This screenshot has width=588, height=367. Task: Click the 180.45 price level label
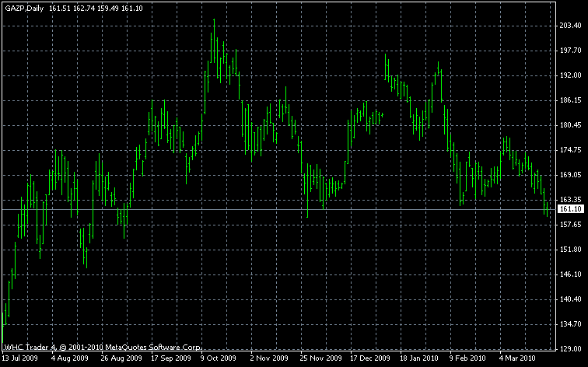pos(571,125)
